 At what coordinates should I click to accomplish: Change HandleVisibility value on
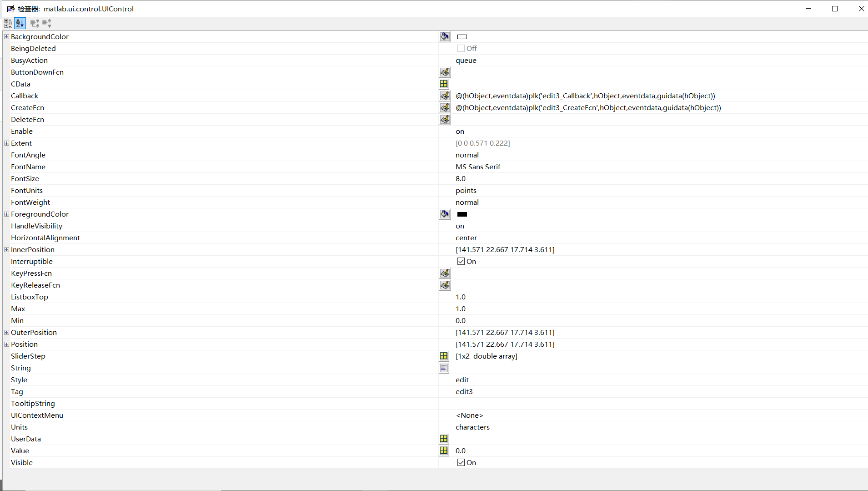pos(460,226)
